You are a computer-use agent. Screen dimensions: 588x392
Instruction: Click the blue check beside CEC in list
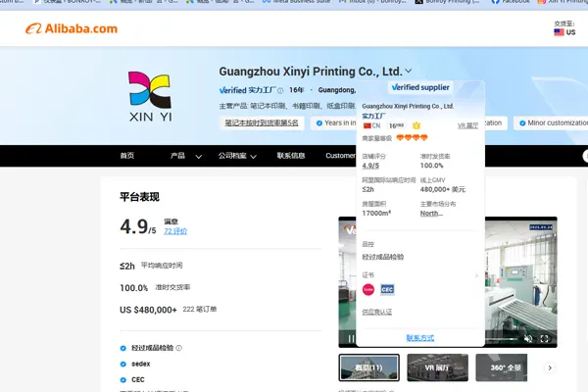(123, 380)
